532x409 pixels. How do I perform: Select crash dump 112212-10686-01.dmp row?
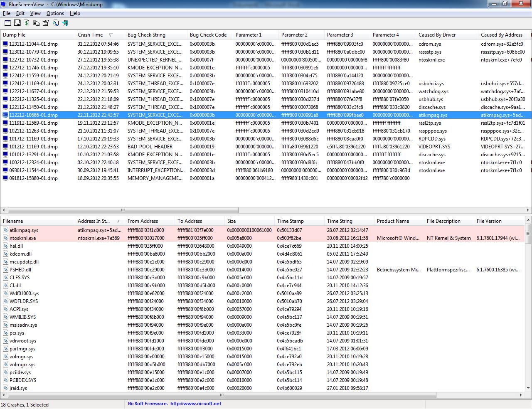point(266,115)
